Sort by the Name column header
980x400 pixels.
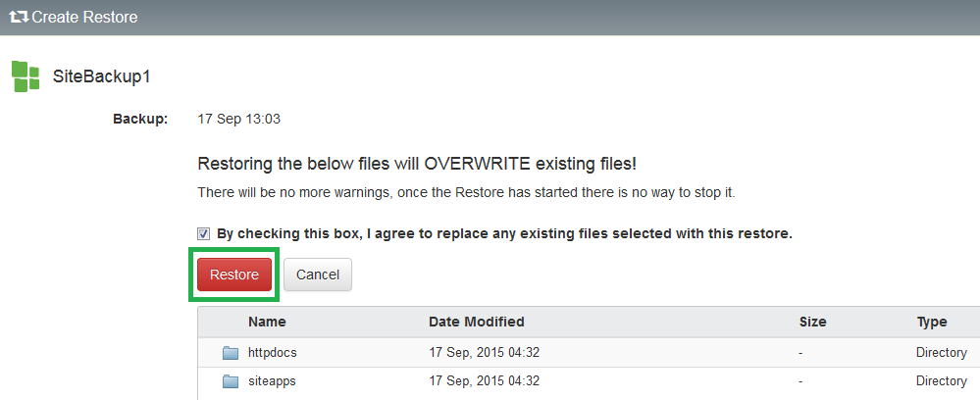[267, 322]
